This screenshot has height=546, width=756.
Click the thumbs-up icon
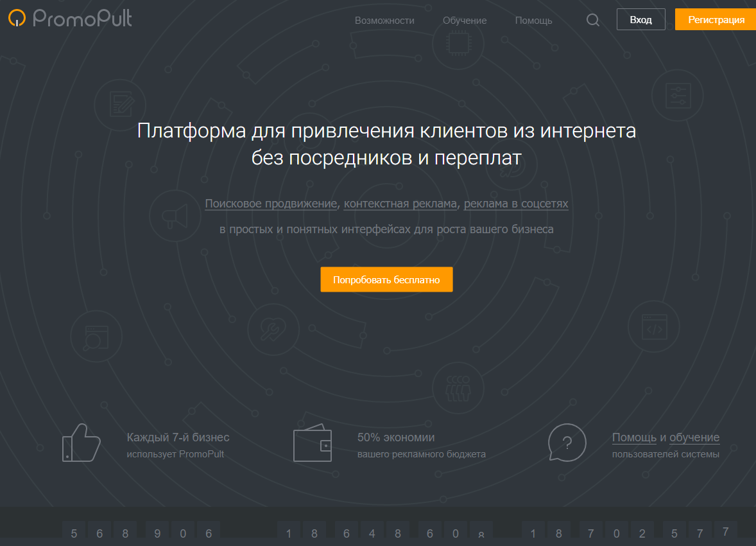coord(81,443)
